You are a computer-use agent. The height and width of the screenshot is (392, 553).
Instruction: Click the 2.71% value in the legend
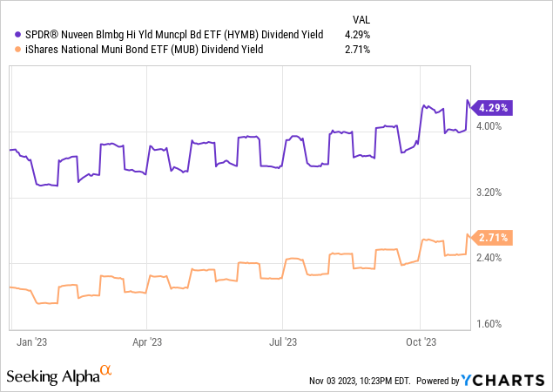pos(357,49)
